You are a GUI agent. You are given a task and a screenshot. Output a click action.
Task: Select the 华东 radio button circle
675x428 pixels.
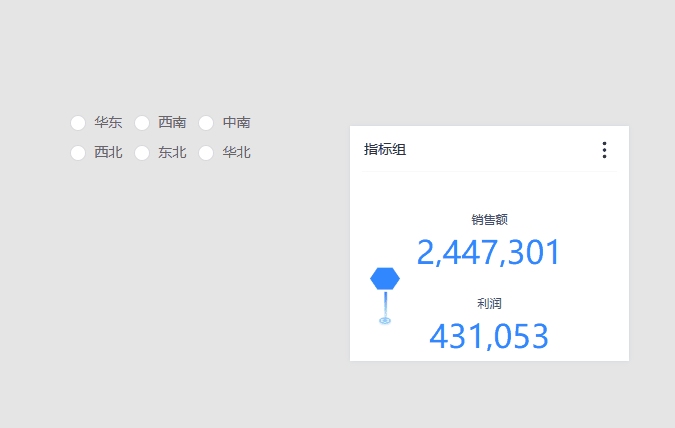tap(78, 123)
